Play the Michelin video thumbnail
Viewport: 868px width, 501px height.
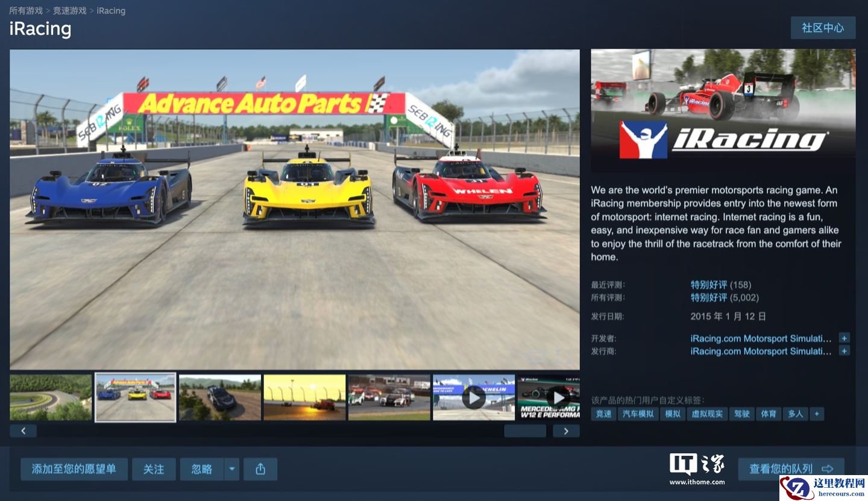tap(474, 397)
